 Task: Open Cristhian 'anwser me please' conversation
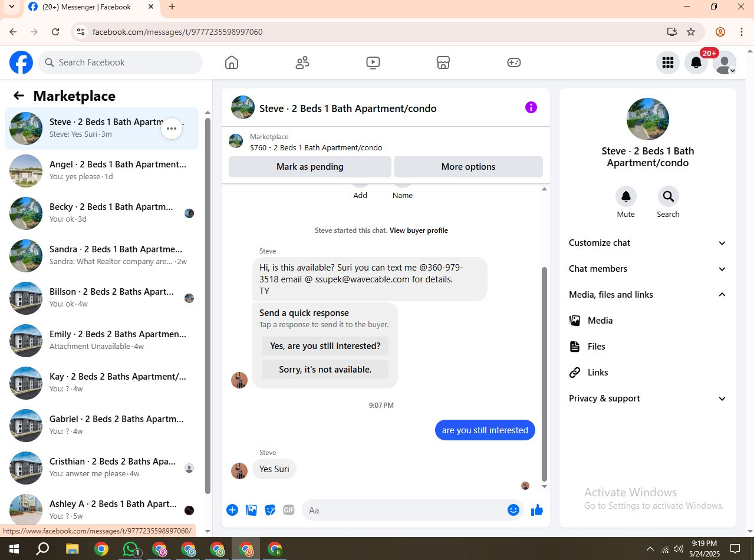(101, 468)
